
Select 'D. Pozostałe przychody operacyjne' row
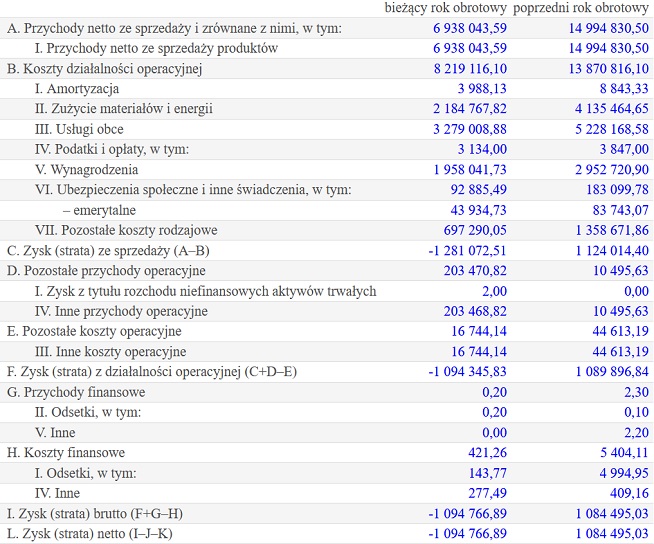pos(327,270)
